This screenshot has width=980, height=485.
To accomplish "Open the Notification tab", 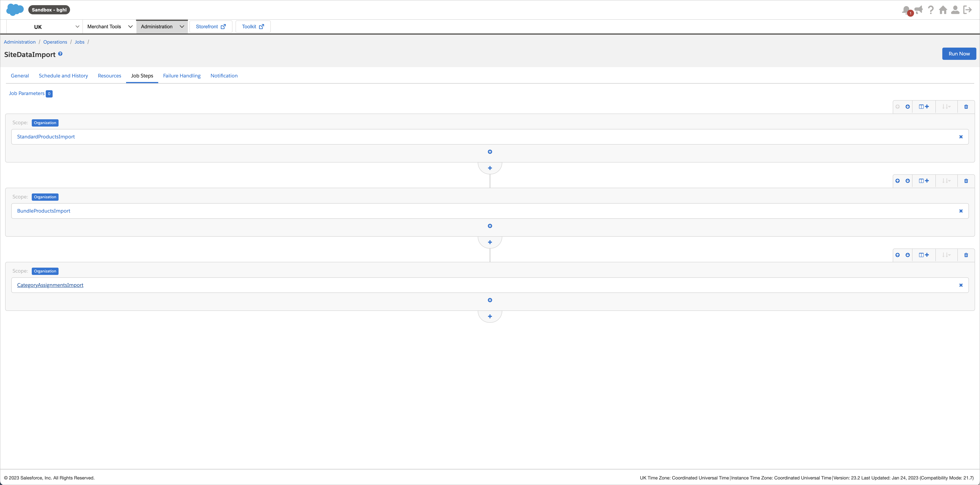I will point(224,76).
